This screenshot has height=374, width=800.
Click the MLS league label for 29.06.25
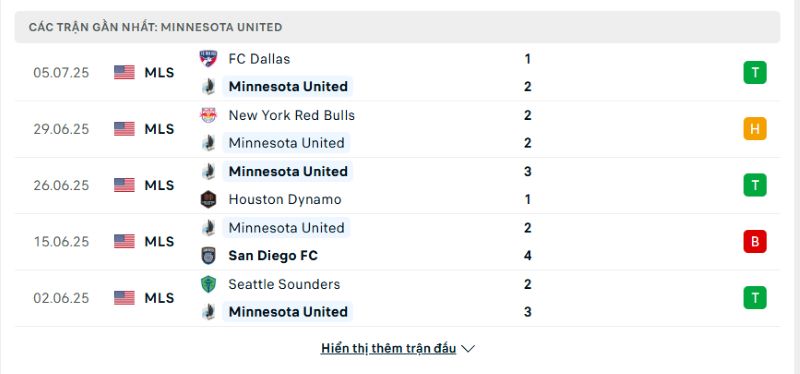(159, 129)
